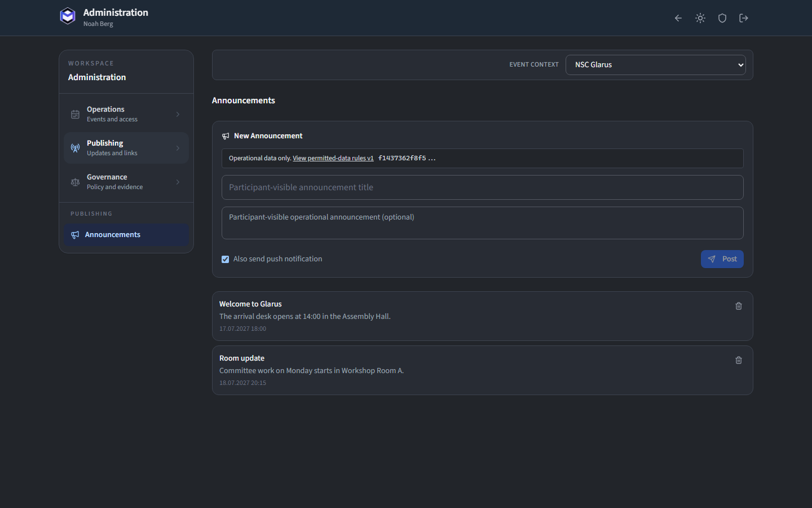This screenshot has width=812, height=508.
Task: Click the timestamp 17.07.2027 18:00
Action: click(x=242, y=329)
